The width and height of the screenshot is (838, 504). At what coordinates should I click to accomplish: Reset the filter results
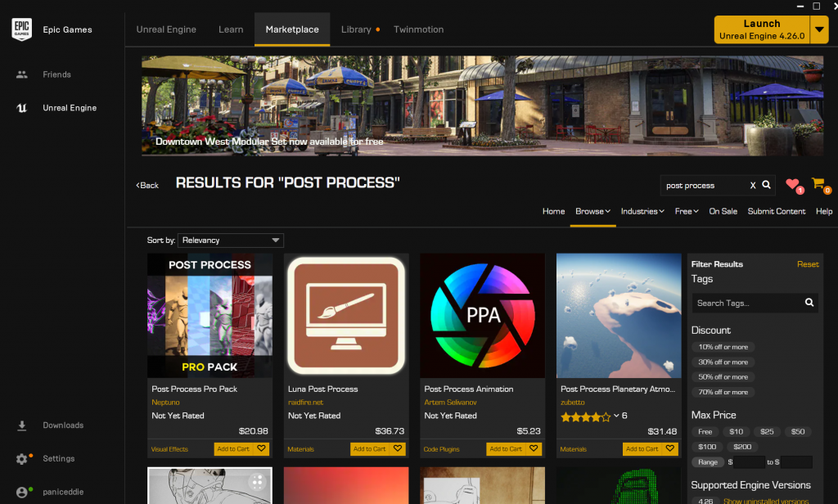click(x=808, y=264)
